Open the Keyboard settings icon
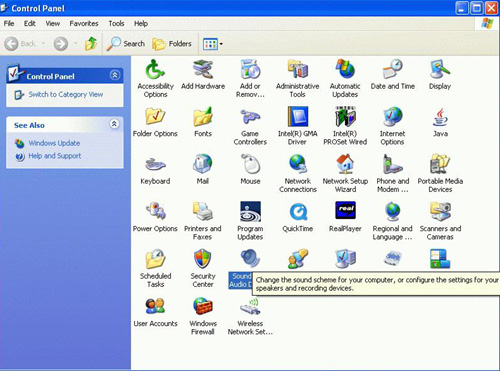 (155, 164)
